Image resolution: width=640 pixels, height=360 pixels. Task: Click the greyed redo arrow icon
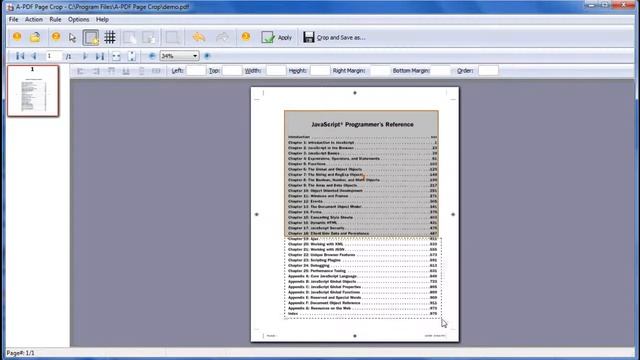tap(222, 37)
